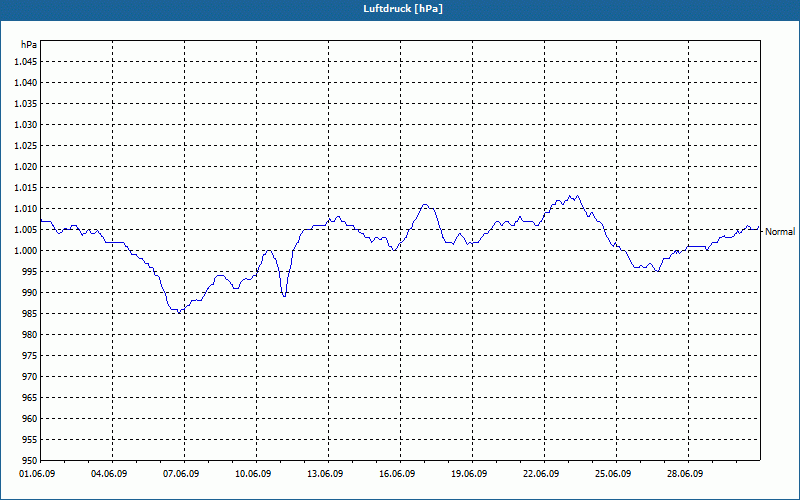The width and height of the screenshot is (800, 500).
Task: Click the 13.06.09 date label
Action: (x=325, y=474)
